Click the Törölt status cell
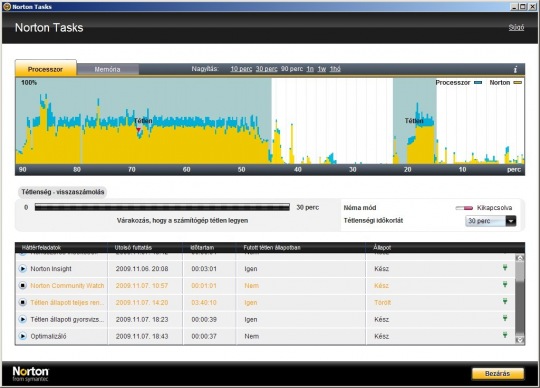540x388 pixels. tap(383, 303)
